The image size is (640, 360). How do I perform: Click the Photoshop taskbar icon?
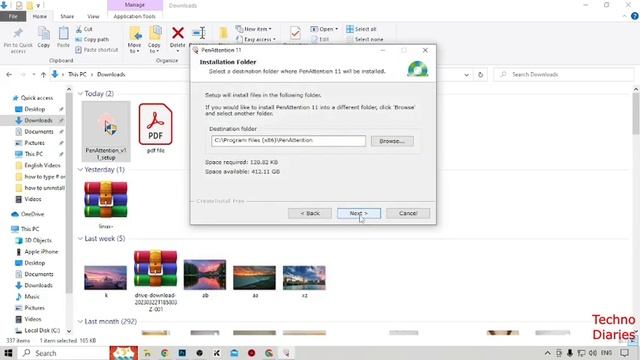pyautogui.click(x=182, y=353)
